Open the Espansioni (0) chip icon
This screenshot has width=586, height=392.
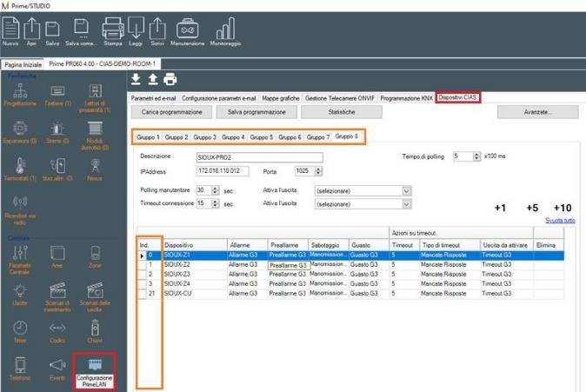[x=20, y=128]
